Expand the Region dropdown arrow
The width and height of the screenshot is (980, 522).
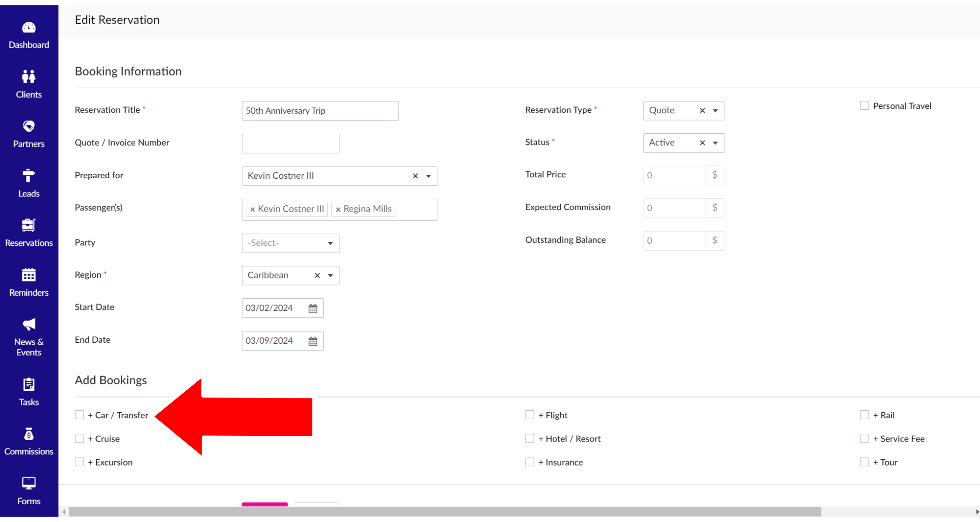click(x=331, y=276)
